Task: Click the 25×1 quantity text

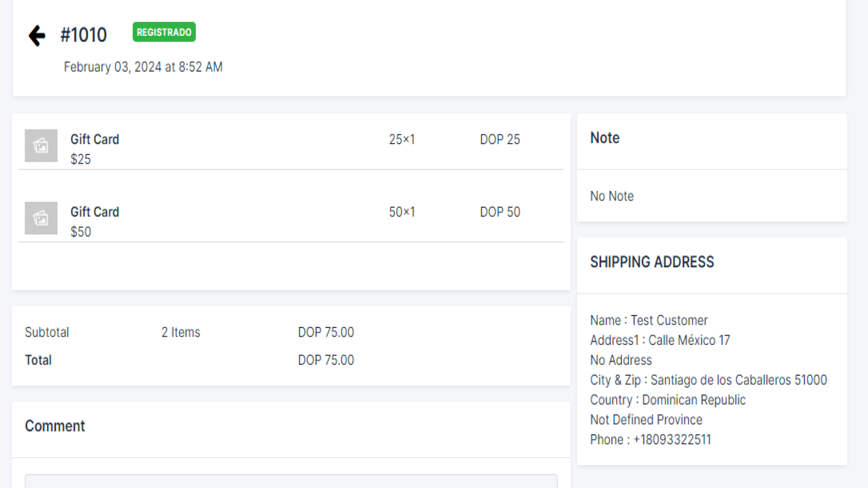Action: tap(401, 139)
